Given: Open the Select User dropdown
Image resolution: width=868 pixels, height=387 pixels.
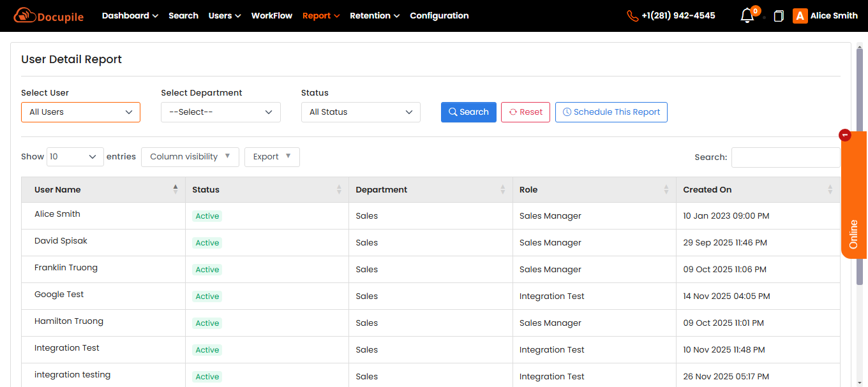Looking at the screenshot, I should pos(80,112).
